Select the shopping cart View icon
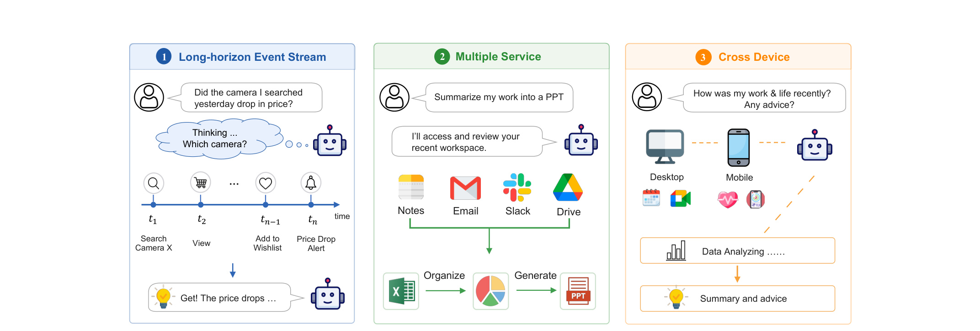 (x=200, y=183)
